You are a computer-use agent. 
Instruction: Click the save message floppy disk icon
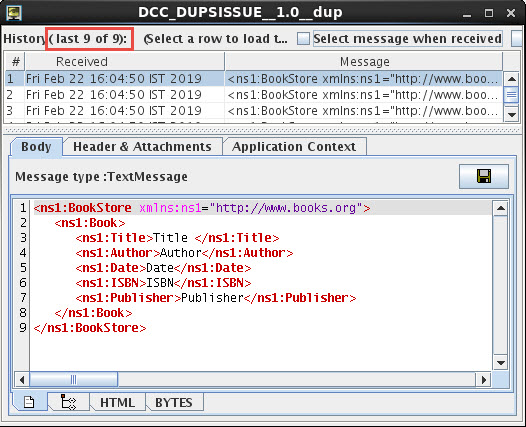(483, 176)
